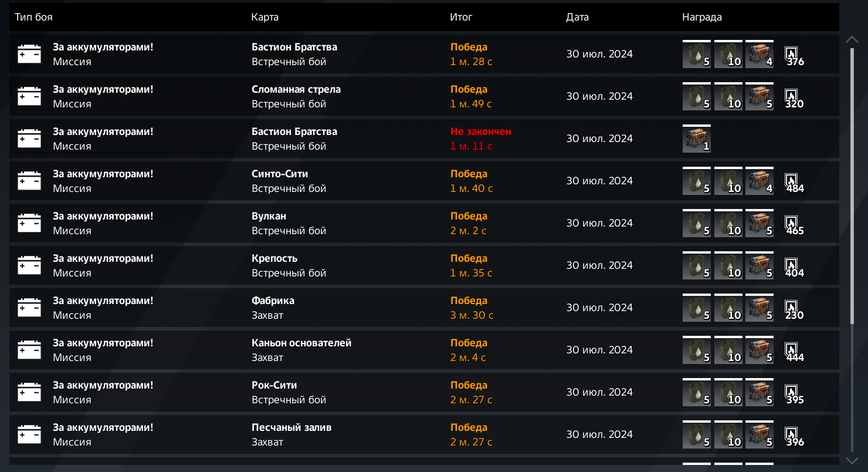Click the reputation badge icon showing 396
Viewport: 868px width, 472px height.
coord(791,433)
